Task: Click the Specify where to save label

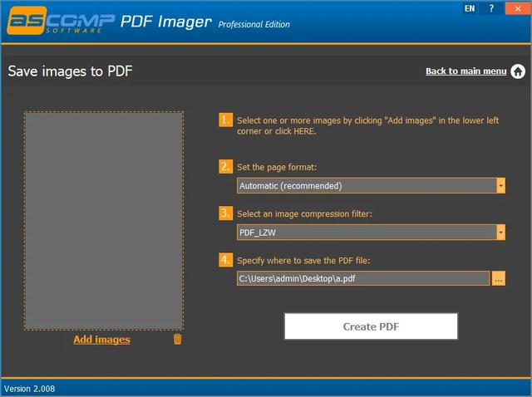Action: pos(303,260)
